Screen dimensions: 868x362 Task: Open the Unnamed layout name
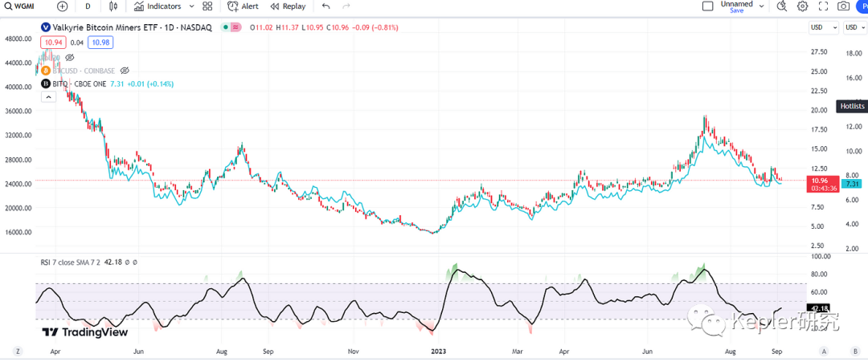pos(737,4)
